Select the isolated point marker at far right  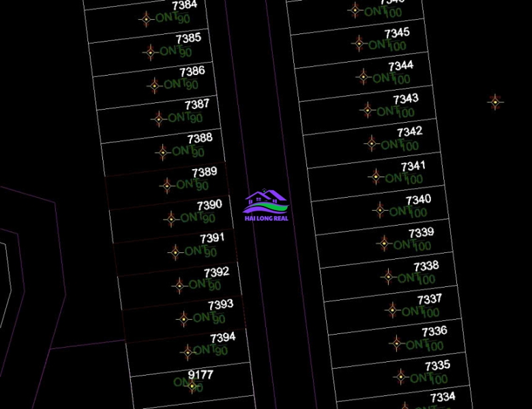tap(495, 102)
